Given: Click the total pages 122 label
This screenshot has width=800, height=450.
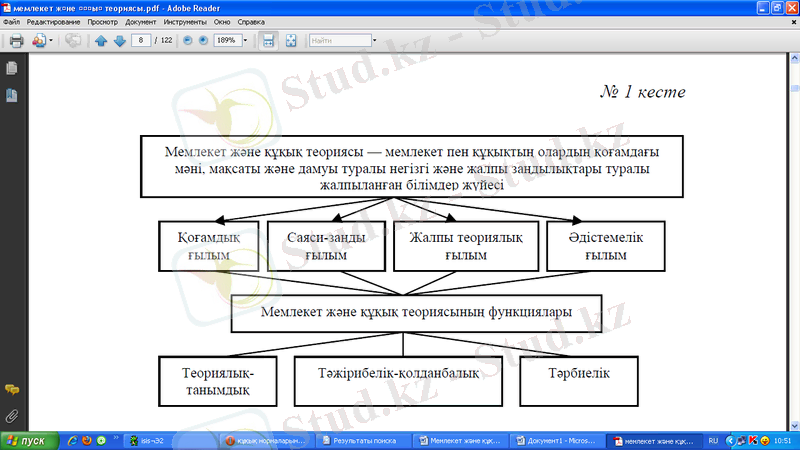Looking at the screenshot, I should coord(166,40).
